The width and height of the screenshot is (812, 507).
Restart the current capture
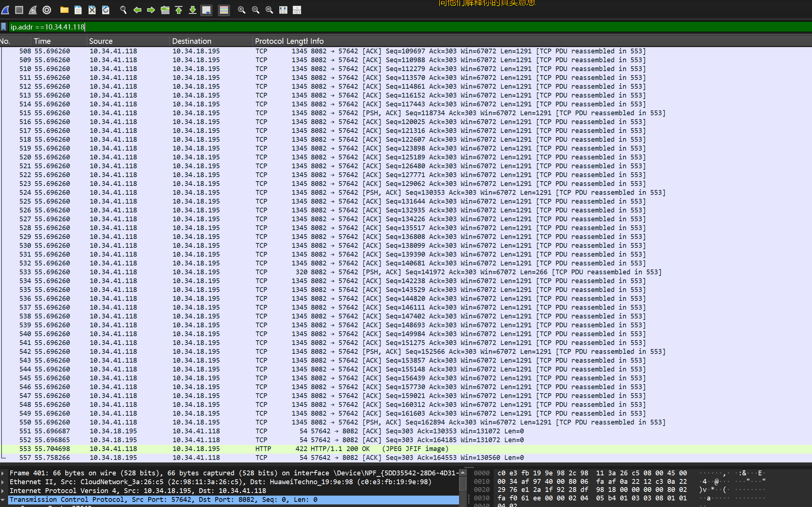(33, 10)
